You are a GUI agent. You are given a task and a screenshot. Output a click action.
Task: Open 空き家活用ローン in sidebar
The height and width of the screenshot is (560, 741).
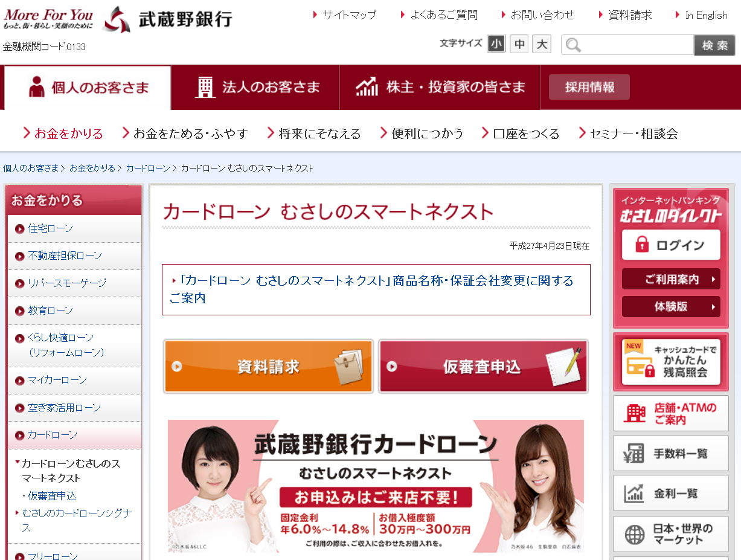(x=75, y=408)
